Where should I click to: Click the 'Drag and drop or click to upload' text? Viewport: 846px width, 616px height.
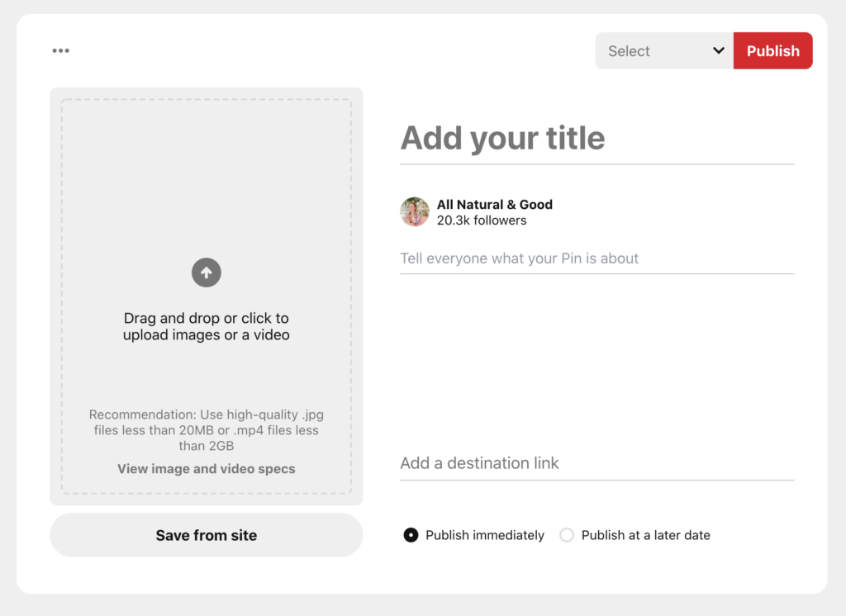click(207, 326)
